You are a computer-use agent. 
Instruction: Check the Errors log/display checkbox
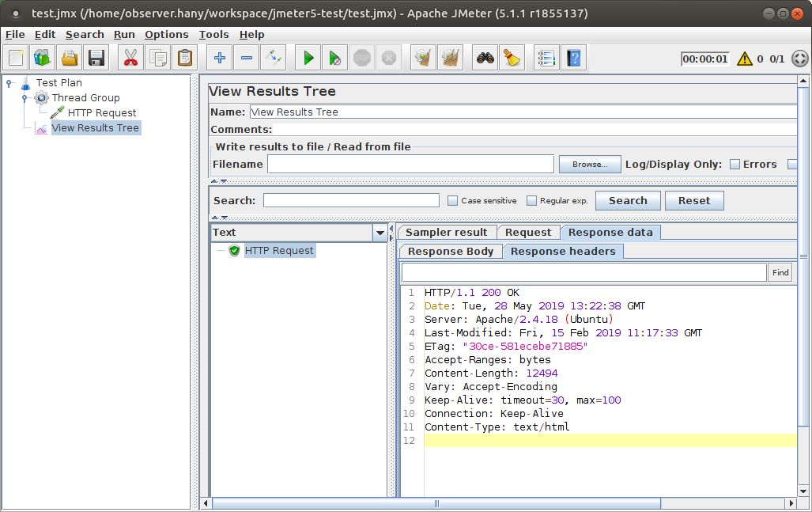click(x=735, y=165)
